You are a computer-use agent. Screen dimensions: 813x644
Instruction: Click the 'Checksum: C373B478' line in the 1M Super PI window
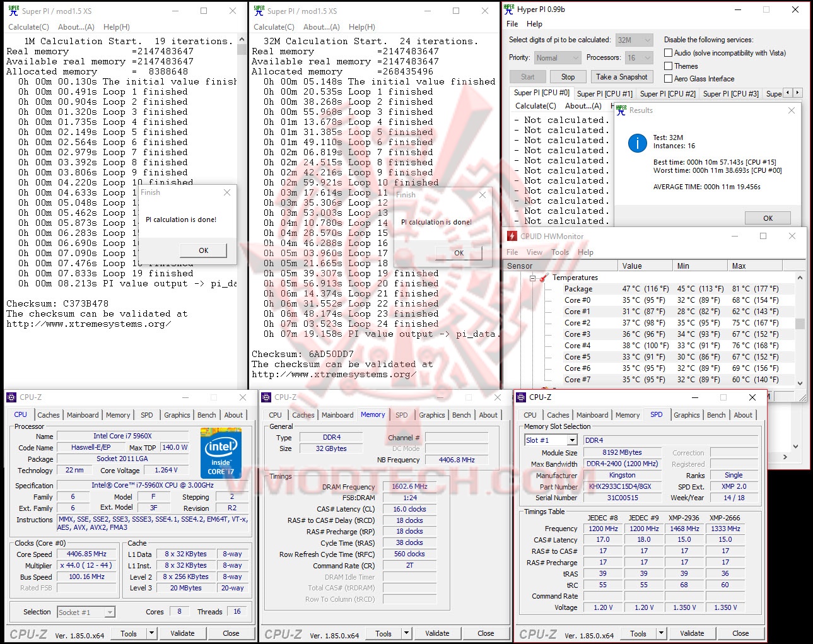pos(57,303)
